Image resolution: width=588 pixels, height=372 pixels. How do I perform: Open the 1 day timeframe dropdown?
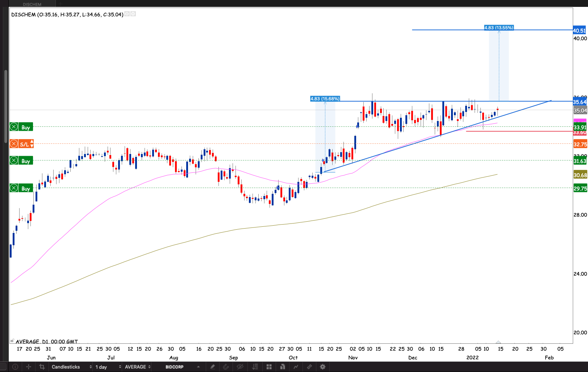[108, 367]
